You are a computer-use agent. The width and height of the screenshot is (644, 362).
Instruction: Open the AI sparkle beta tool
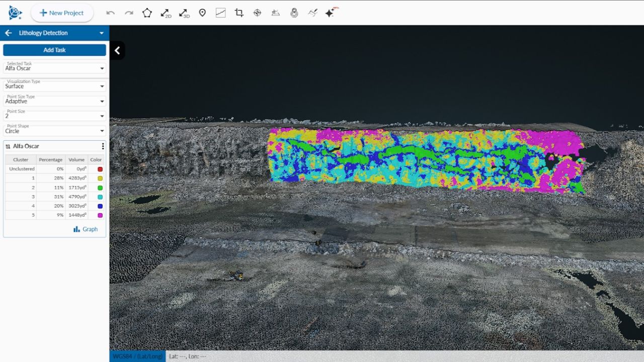pos(330,13)
